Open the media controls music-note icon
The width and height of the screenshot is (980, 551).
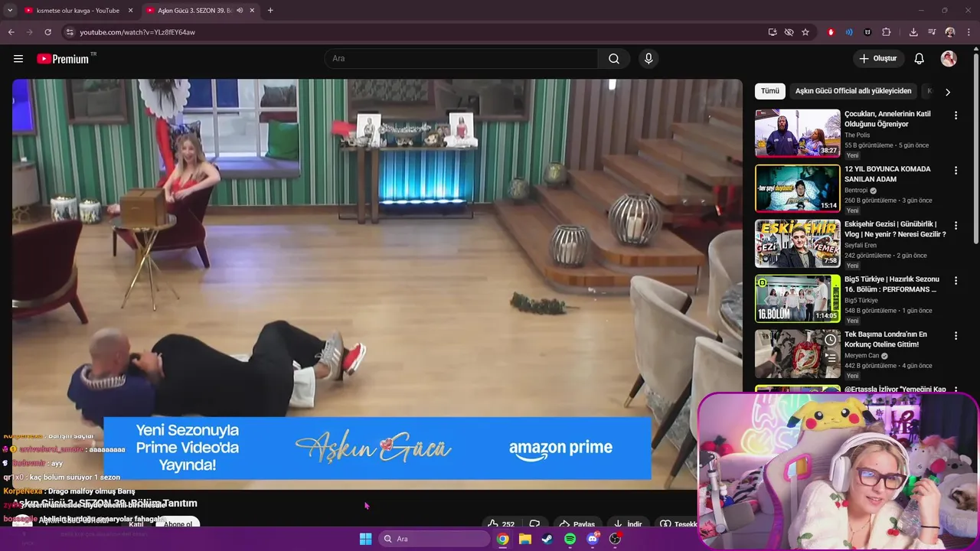coord(932,32)
